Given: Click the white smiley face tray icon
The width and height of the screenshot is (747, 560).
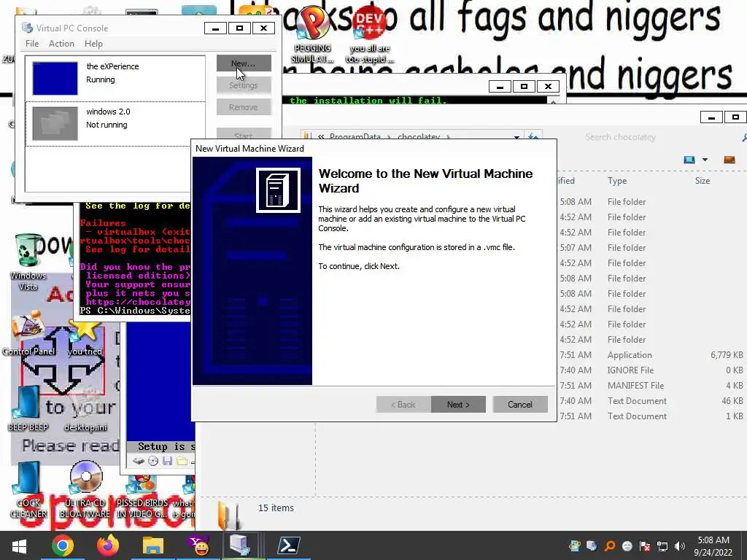Looking at the screenshot, I should click(627, 546).
